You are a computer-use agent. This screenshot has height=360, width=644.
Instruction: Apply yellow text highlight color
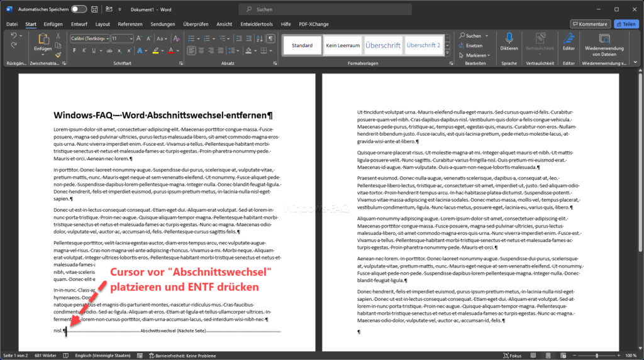156,51
